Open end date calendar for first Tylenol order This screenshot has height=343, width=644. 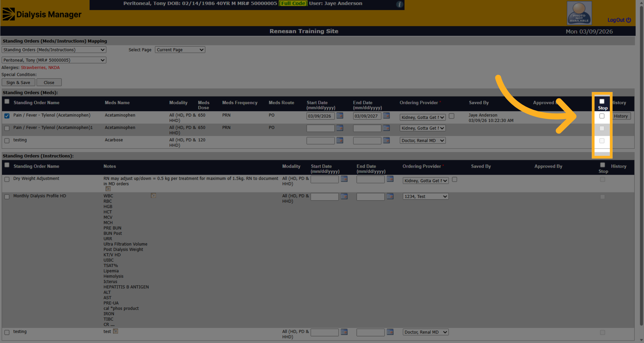pos(386,116)
